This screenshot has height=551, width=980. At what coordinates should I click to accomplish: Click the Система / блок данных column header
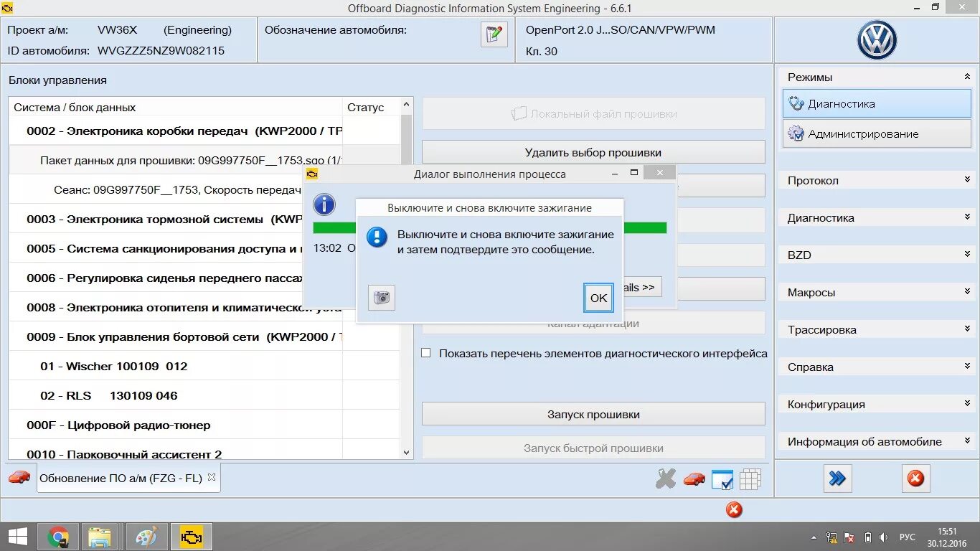[176, 107]
